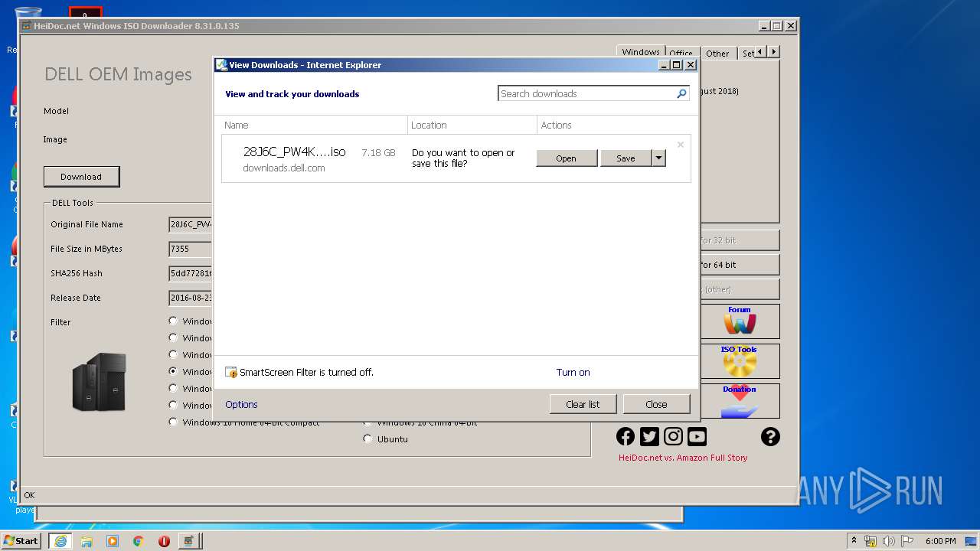980x551 pixels.
Task: Open HeiDoc.net vs. Amazon Full Story link
Action: 683,458
